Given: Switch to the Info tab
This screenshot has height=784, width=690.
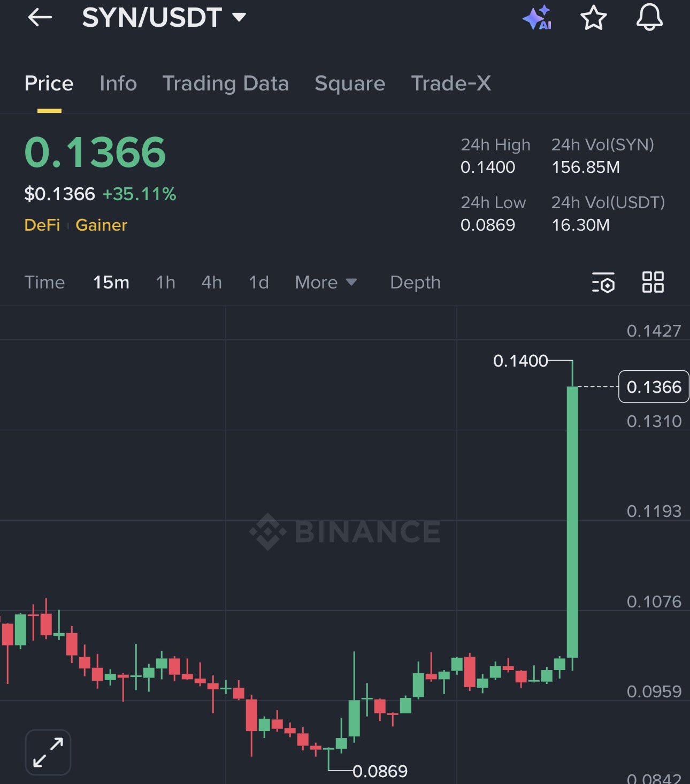Looking at the screenshot, I should tap(118, 83).
